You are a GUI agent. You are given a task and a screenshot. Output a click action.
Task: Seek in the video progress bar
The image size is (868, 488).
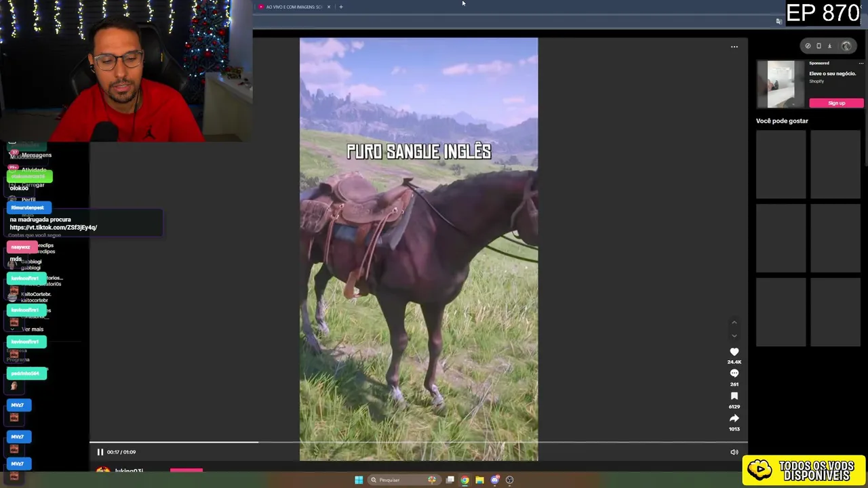418,443
